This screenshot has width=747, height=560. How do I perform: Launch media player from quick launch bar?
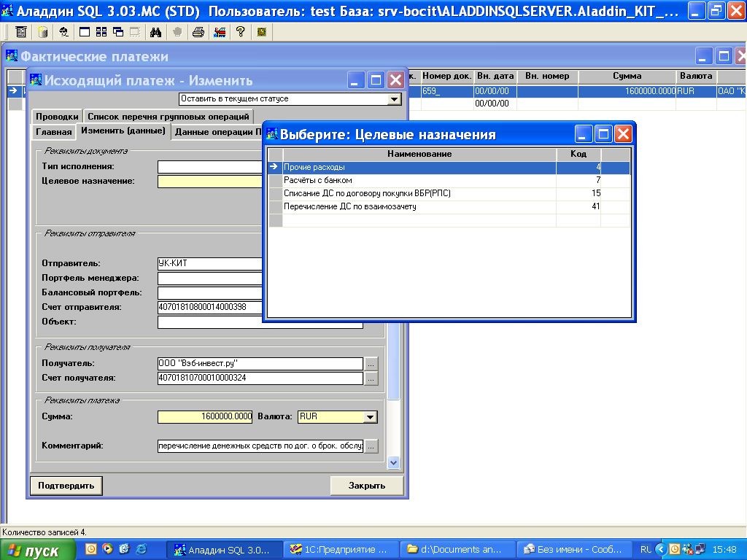[x=108, y=549]
